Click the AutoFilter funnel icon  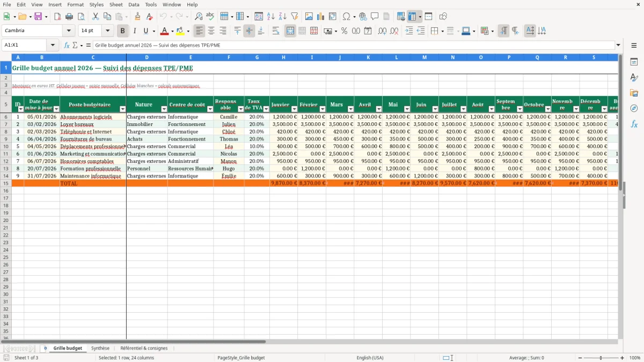click(294, 17)
